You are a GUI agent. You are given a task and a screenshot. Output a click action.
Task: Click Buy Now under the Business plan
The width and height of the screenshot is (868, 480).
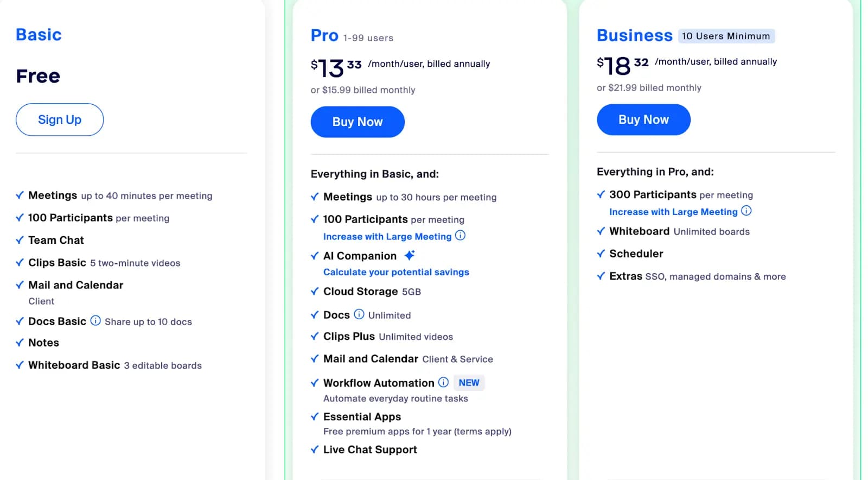(x=643, y=119)
